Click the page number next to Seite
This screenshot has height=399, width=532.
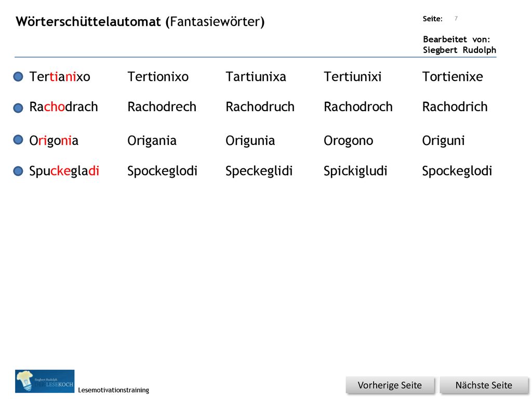(456, 18)
